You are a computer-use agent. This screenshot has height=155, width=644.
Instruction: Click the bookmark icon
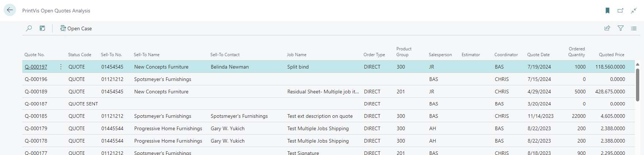point(608,11)
